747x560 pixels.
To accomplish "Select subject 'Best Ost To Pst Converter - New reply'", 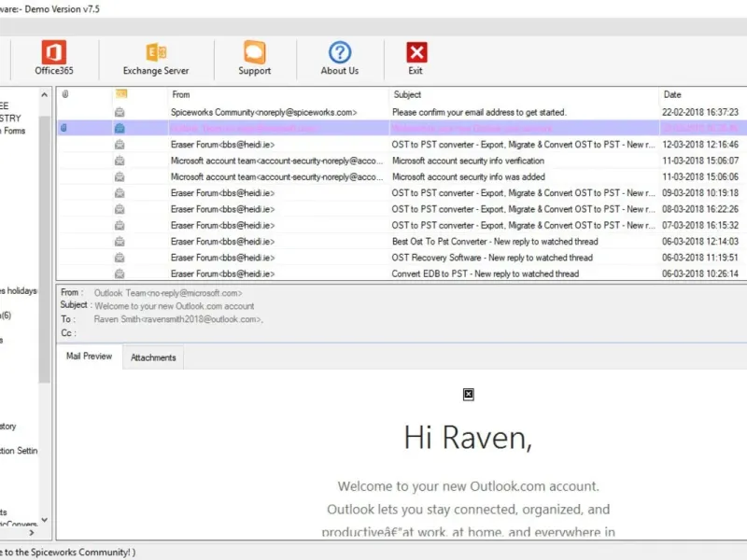I will (495, 242).
